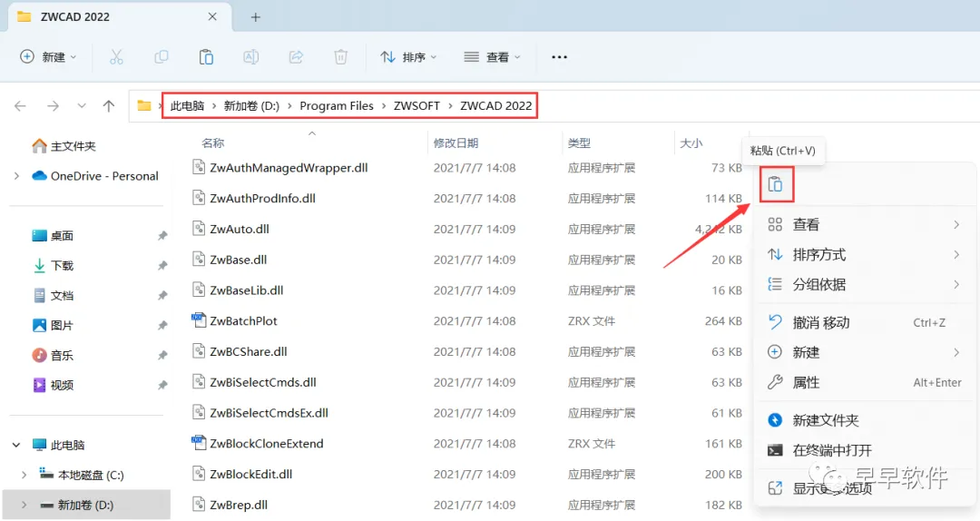Go back with the left arrow button
This screenshot has width=980, height=521.
tap(21, 105)
